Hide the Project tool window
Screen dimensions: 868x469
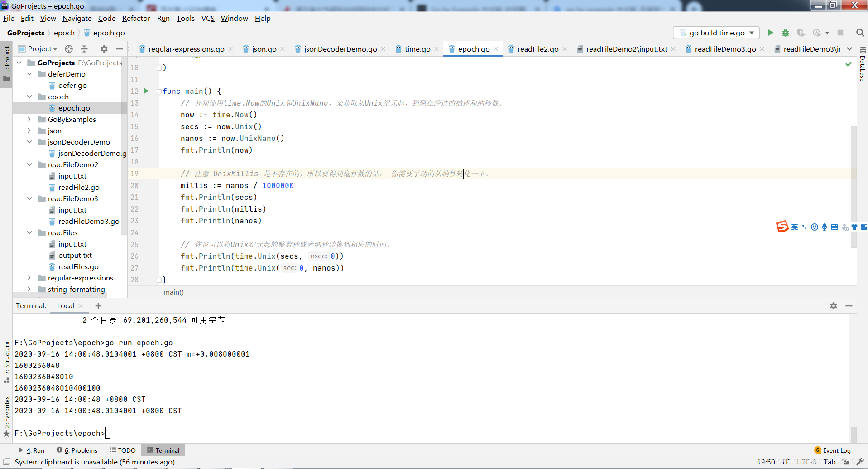click(x=120, y=49)
